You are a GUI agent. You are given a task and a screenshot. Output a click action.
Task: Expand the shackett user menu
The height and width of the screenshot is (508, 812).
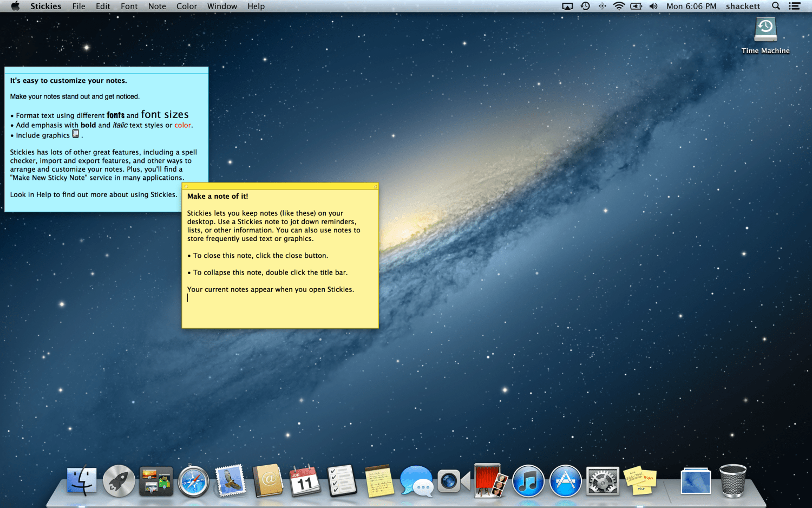743,6
